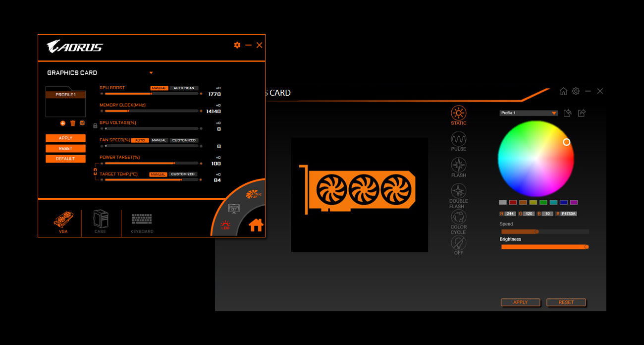The width and height of the screenshot is (644, 345).
Task: Select the COLOR CYCLE lighting effect
Action: tap(458, 222)
